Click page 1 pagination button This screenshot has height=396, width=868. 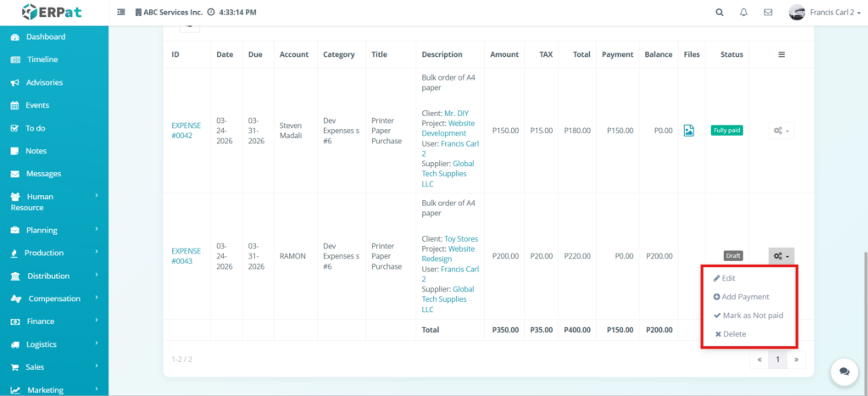777,360
